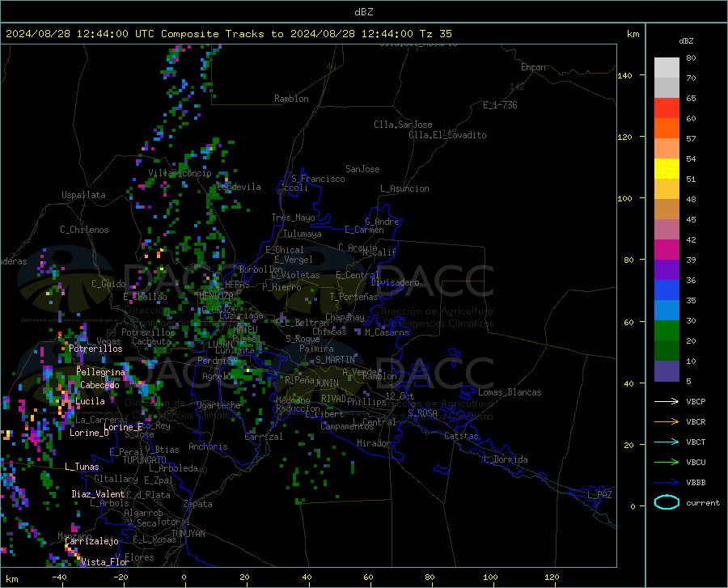Click the blue VBBB arrow legend icon
Image resolution: width=728 pixels, height=588 pixels.
(667, 483)
